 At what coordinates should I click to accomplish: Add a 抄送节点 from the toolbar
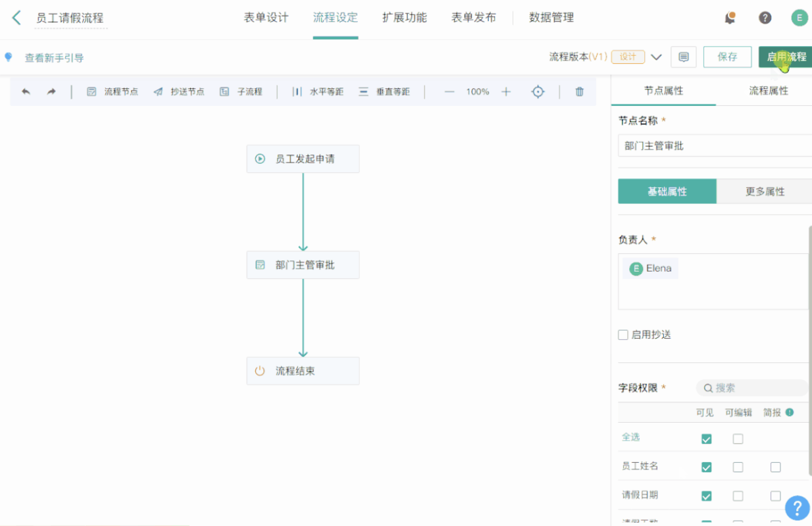coord(179,92)
